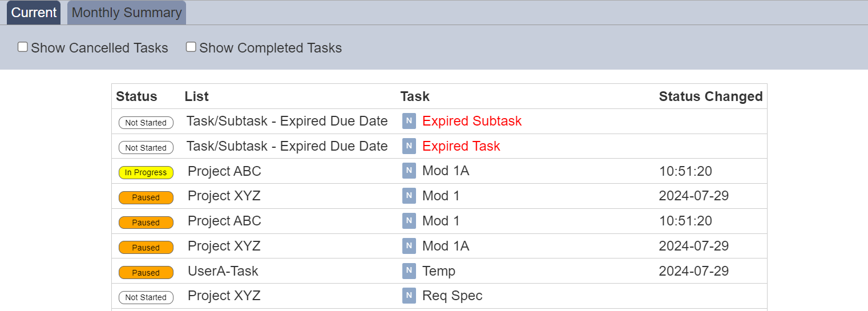Click N icon in Project XYZ Mod 1A row

coord(409,246)
